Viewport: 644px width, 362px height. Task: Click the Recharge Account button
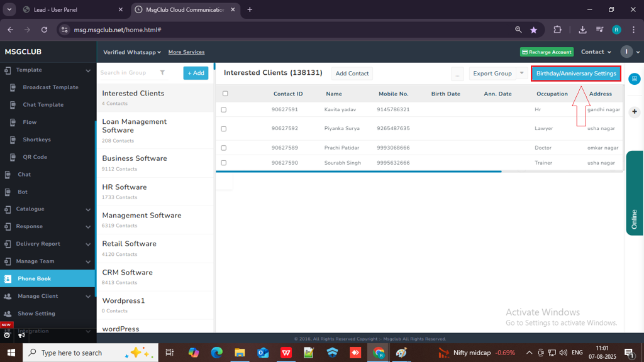point(547,52)
